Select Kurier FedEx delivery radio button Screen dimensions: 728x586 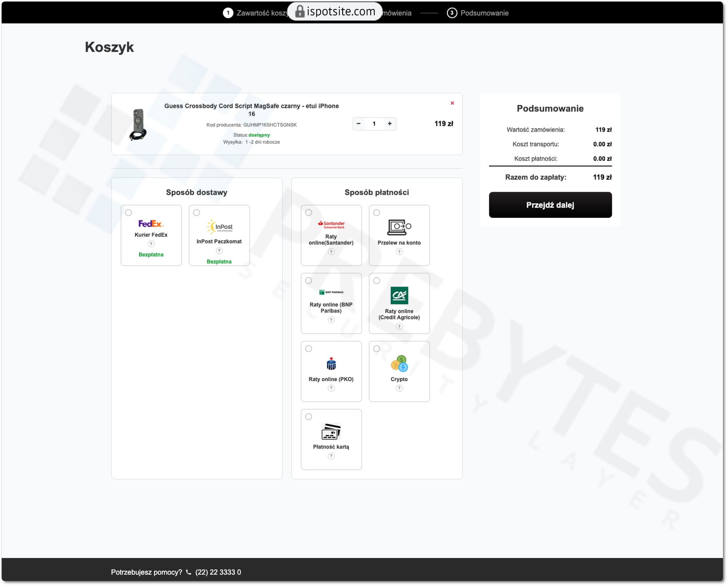coord(128,213)
